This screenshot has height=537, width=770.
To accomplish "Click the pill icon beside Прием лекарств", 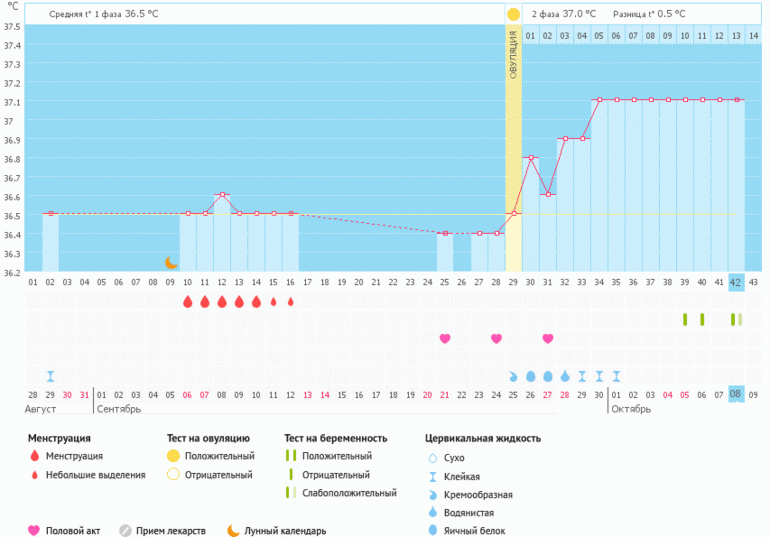I will tap(126, 530).
